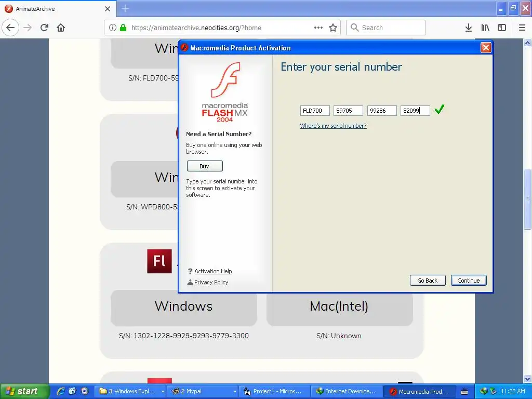The image size is (532, 399).
Task: Show site information icon in address bar
Action: 113,28
